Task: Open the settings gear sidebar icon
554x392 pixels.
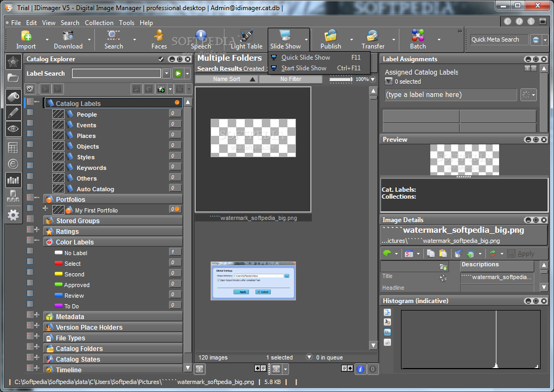Action: 13,215
